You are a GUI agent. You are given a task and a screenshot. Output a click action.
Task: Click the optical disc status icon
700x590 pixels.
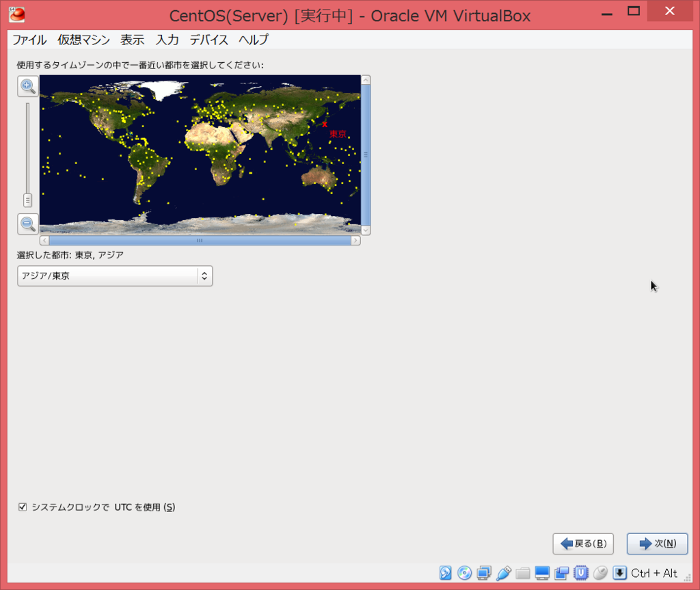point(464,573)
